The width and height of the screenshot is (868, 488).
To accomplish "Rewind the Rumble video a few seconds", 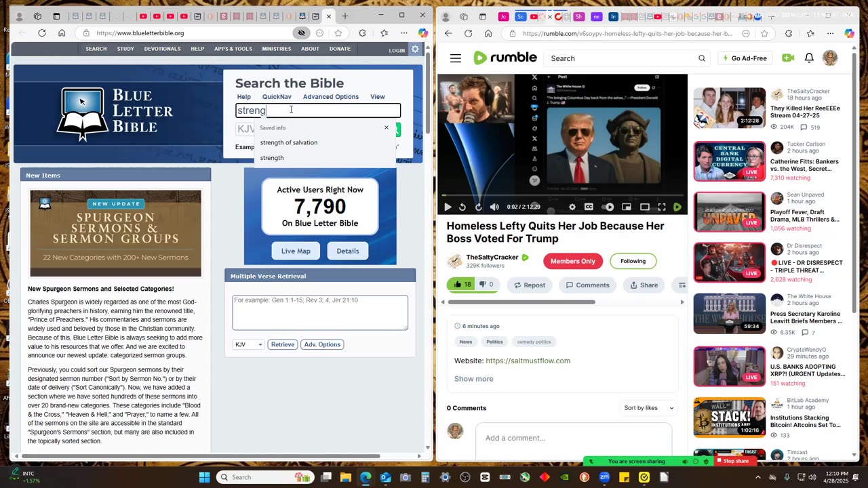I will 462,207.
